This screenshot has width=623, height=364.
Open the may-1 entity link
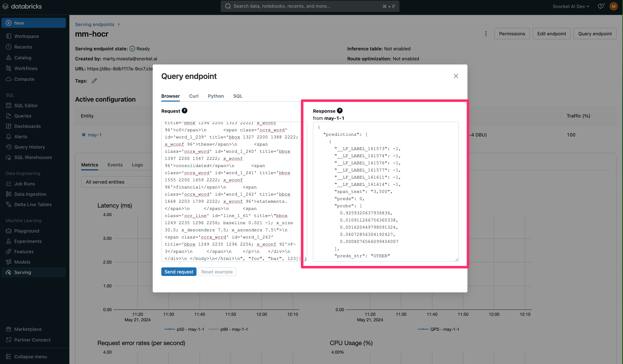(95, 135)
